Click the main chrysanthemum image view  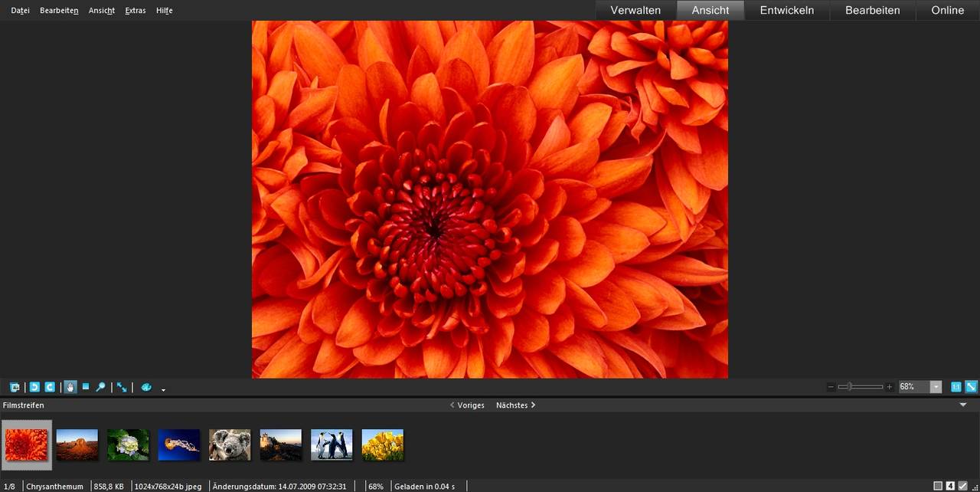490,199
